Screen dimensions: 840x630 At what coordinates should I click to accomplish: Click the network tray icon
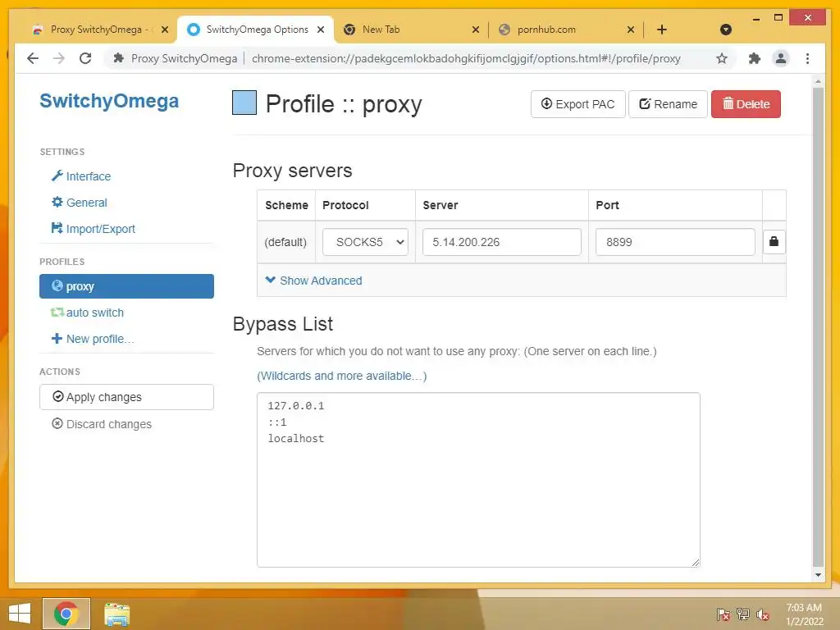point(743,614)
